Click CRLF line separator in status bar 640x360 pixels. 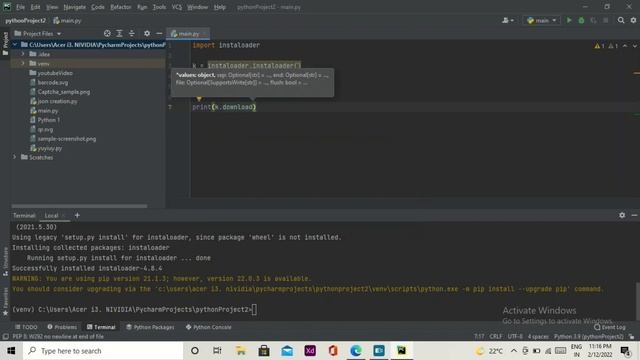(x=496, y=336)
